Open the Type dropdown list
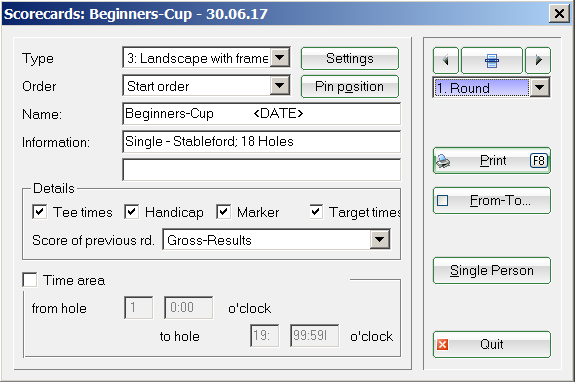 [280, 58]
